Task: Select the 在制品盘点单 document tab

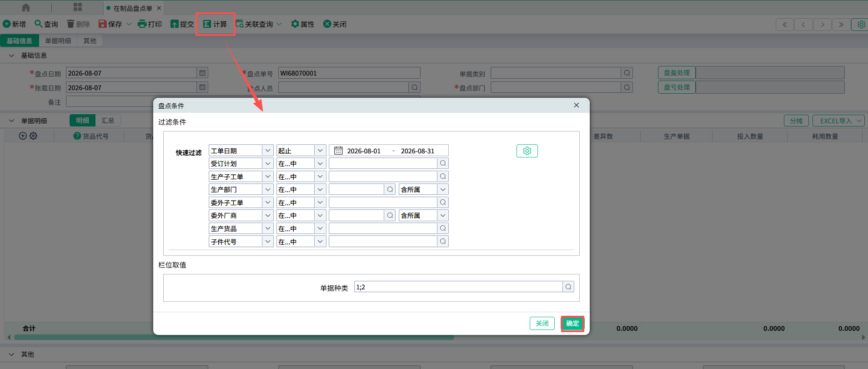Action: pyautogui.click(x=133, y=8)
